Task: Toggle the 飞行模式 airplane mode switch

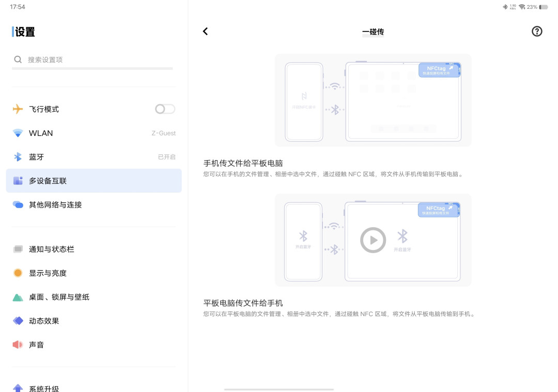Action: pos(165,109)
